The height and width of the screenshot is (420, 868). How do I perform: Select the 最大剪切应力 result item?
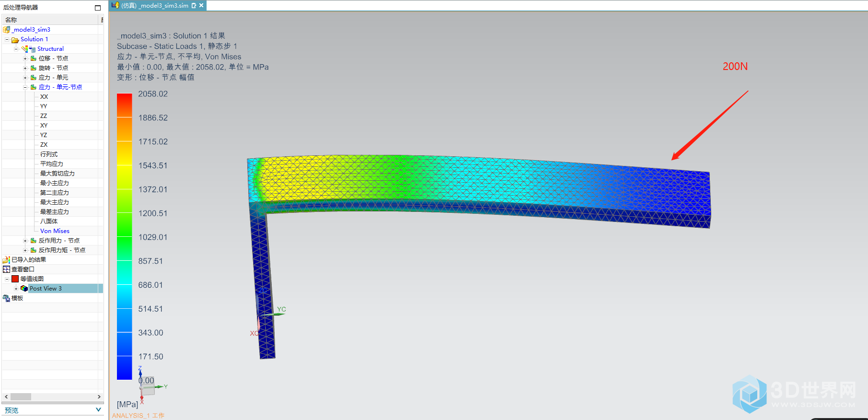click(x=58, y=174)
